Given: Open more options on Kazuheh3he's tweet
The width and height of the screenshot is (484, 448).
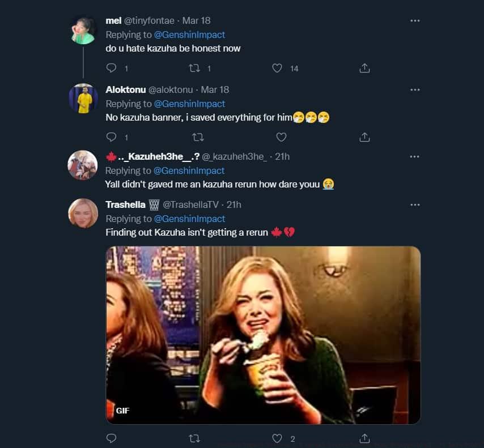Looking at the screenshot, I should point(415,156).
